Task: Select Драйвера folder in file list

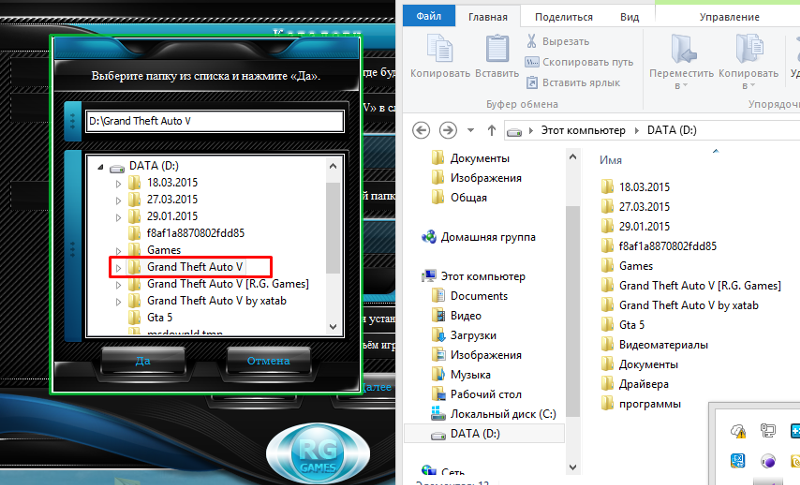Action: click(635, 384)
